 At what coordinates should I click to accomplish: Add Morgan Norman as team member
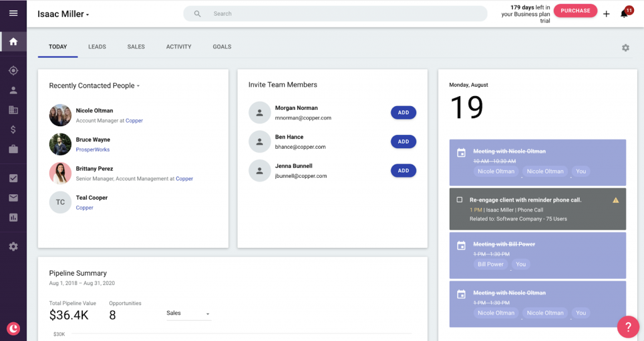[x=403, y=112]
